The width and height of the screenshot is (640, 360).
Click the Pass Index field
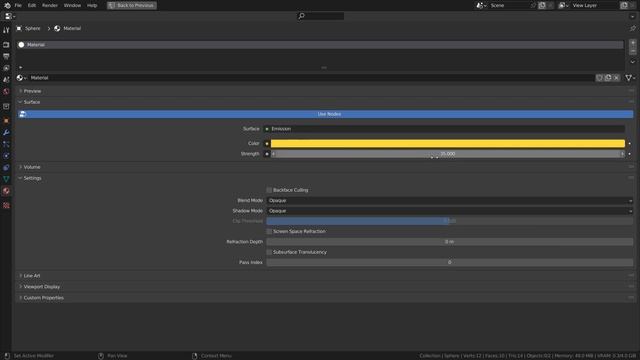click(x=450, y=262)
